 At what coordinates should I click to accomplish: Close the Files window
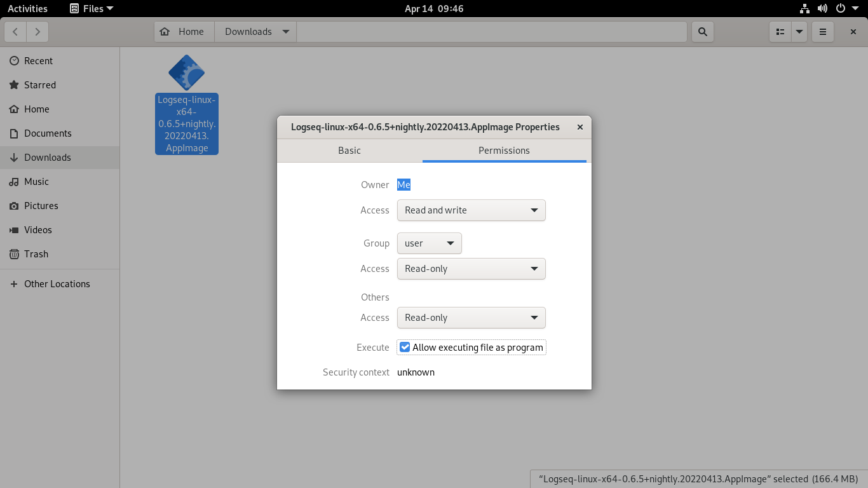(x=853, y=32)
